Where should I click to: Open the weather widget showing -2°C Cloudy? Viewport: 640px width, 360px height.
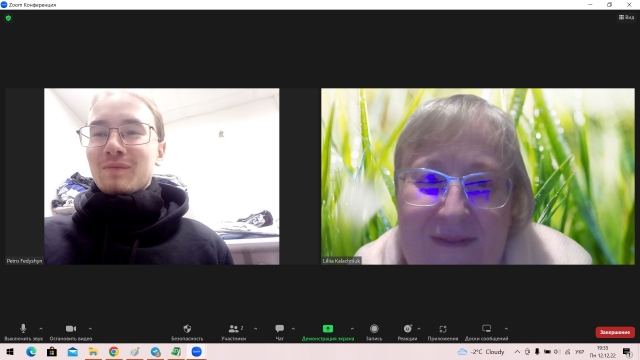pos(481,351)
